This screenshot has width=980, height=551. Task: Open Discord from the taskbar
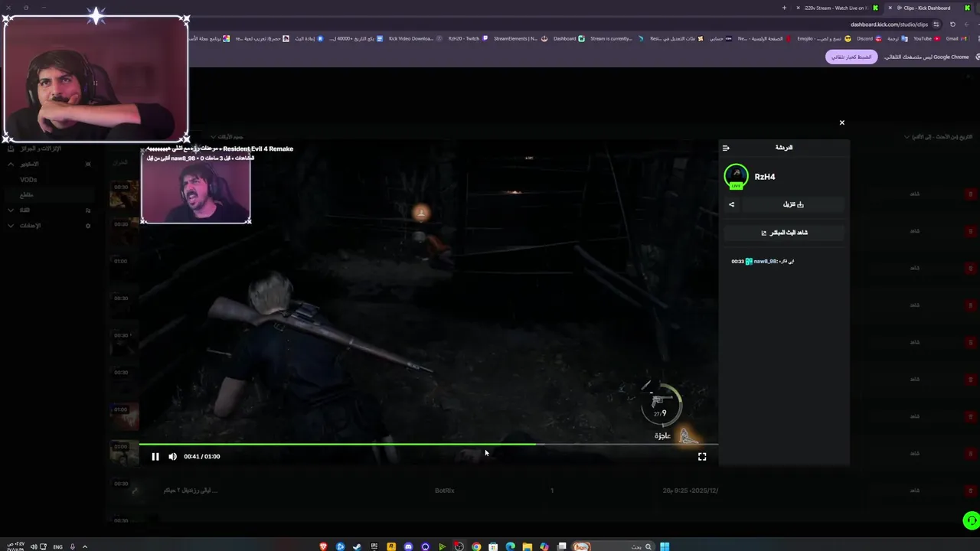click(408, 546)
